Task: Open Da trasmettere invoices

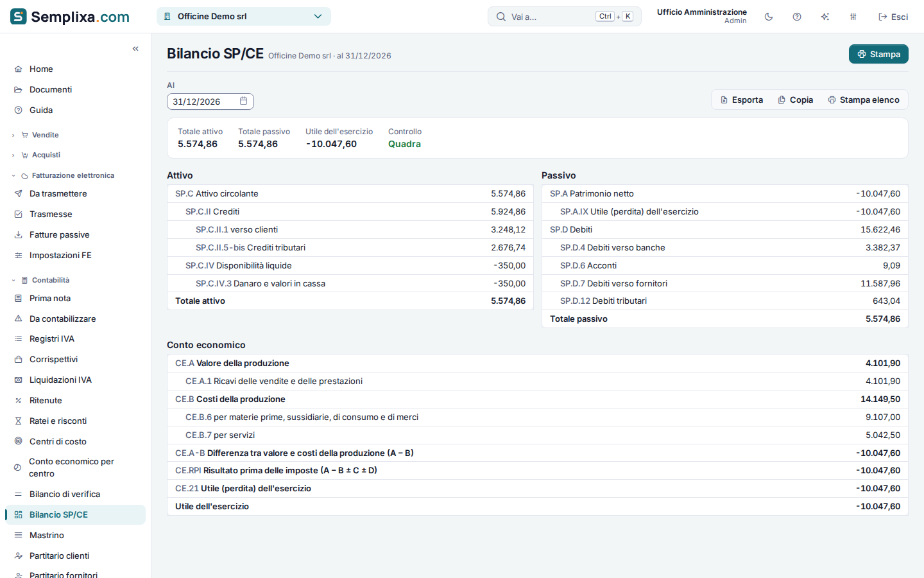Action: pyautogui.click(x=75, y=193)
